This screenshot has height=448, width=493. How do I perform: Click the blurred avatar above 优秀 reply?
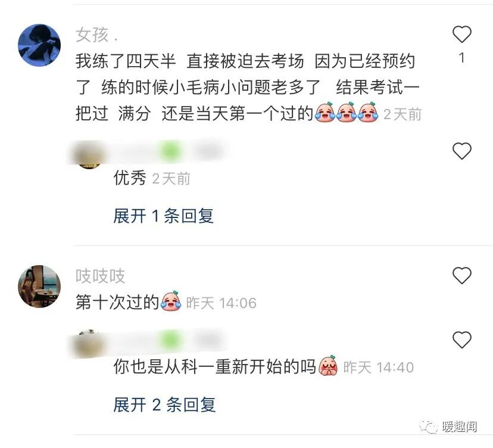(x=88, y=155)
